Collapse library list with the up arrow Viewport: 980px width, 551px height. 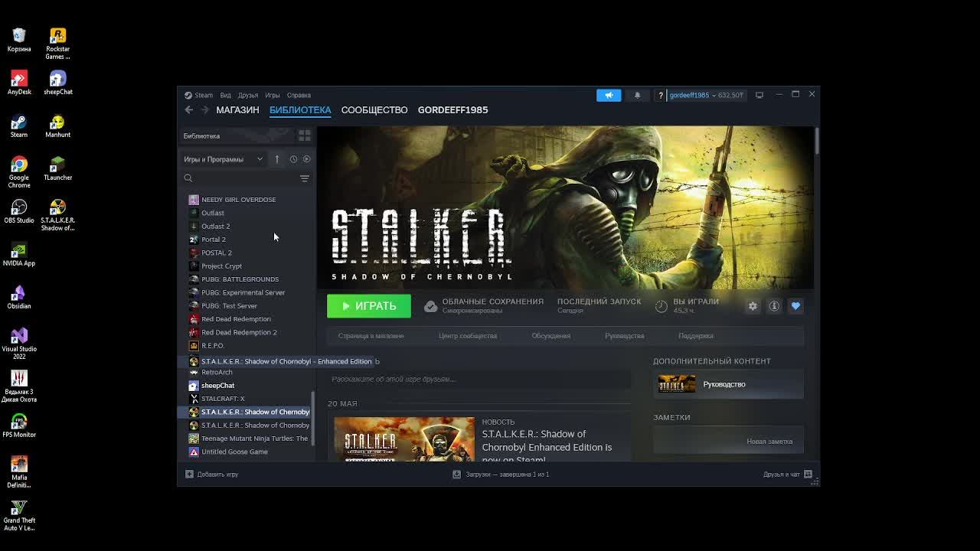277,159
